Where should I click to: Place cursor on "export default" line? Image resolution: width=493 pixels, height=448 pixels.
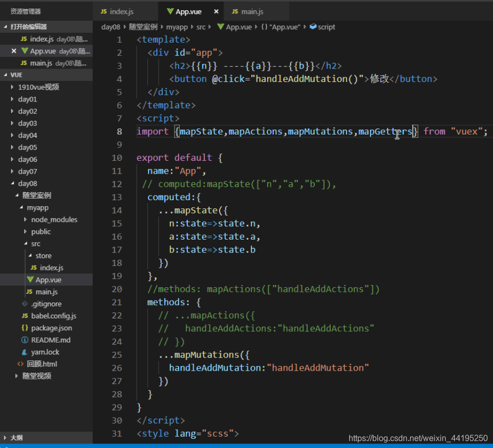[x=180, y=158]
